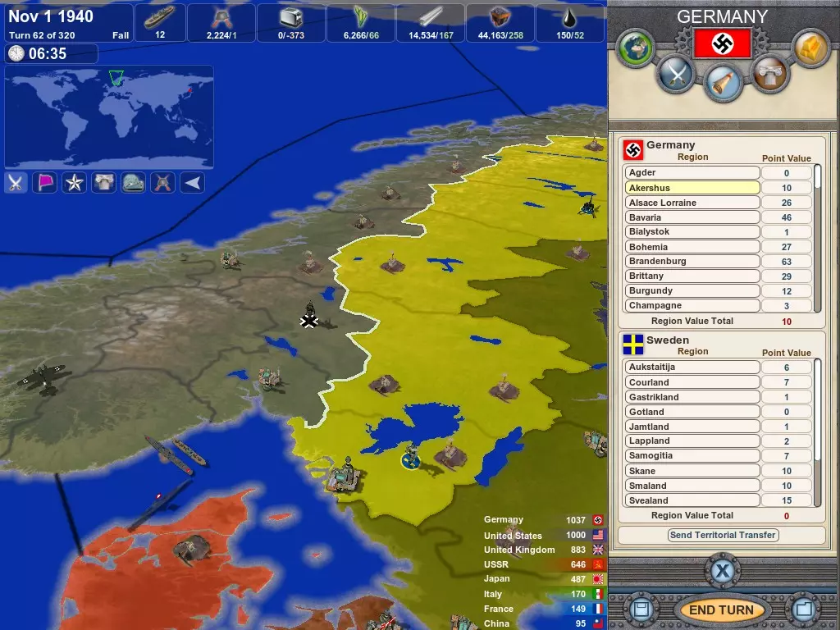Click the steel bars metal icon

pyautogui.click(x=431, y=16)
